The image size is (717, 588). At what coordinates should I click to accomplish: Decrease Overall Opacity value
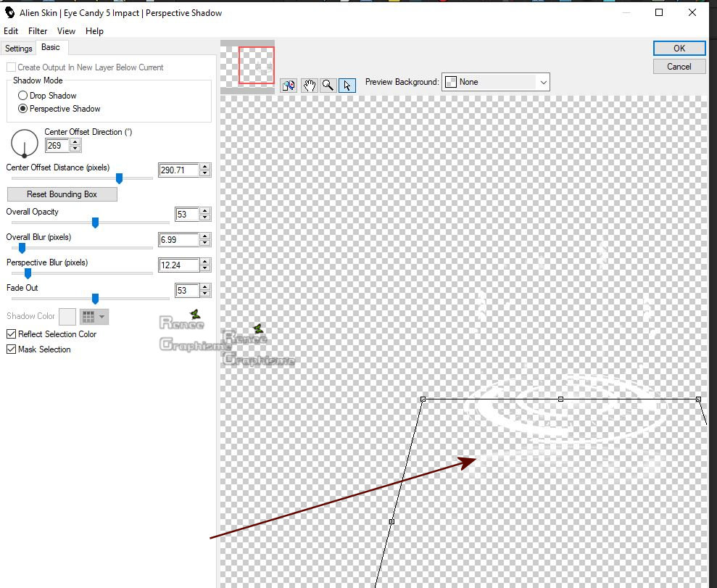tap(205, 218)
